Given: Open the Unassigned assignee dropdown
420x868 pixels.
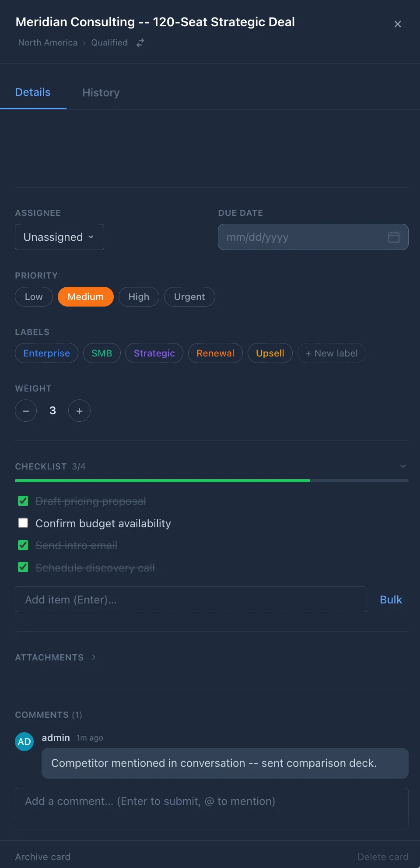Looking at the screenshot, I should click(59, 237).
